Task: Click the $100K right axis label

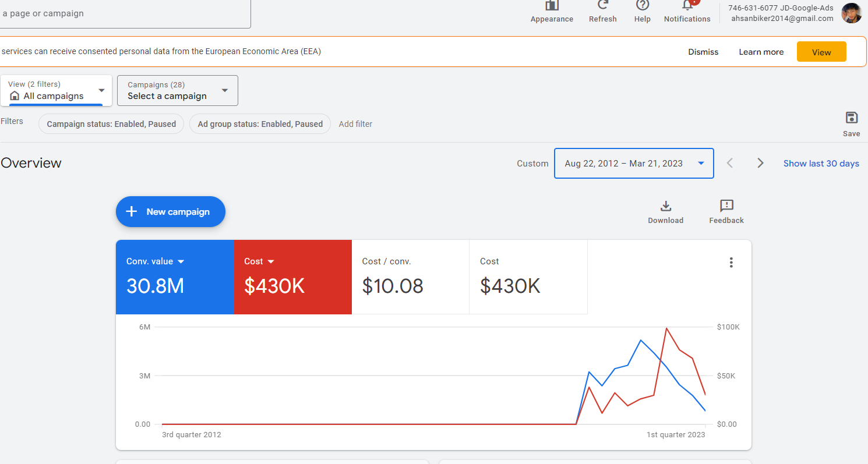Action: (728, 327)
